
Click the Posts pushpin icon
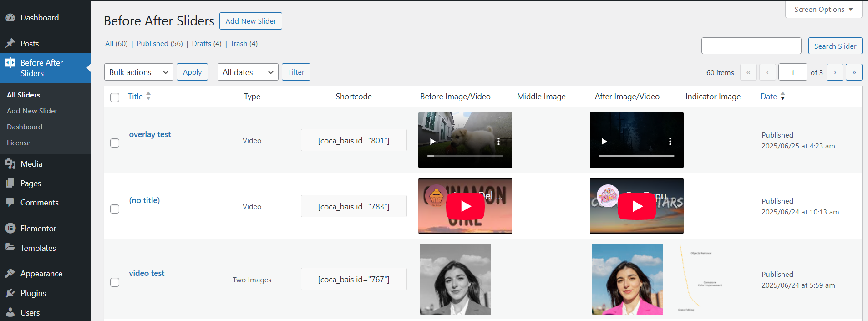click(x=10, y=44)
